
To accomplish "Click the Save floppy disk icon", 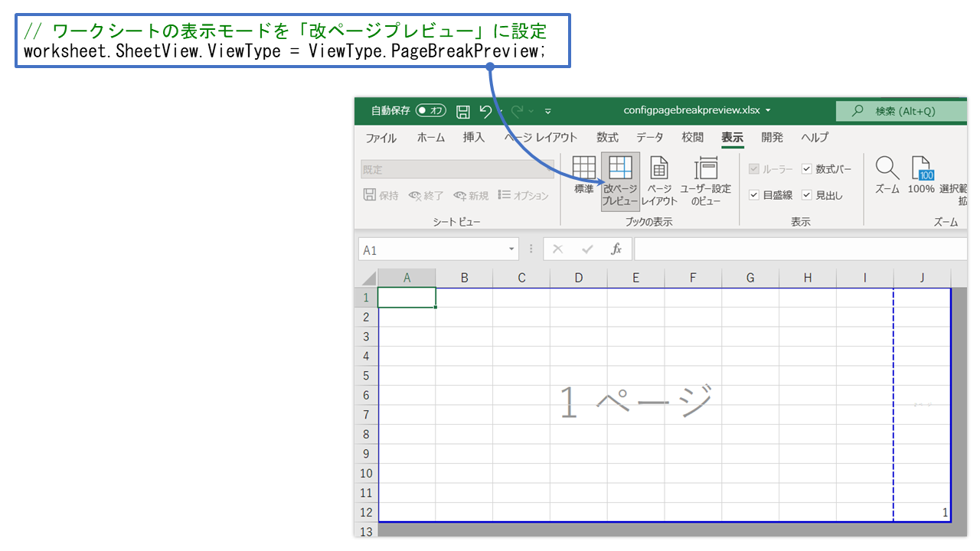I will 463,112.
